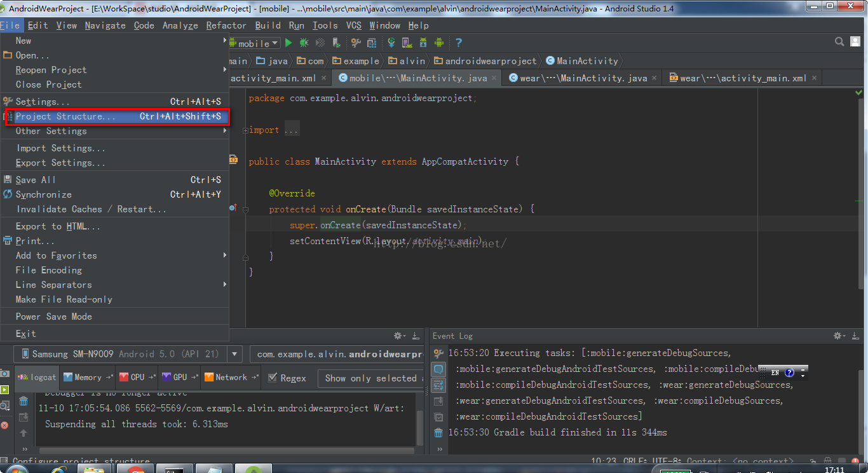Viewport: 868px width, 473px height.
Task: Open the Help question mark icon
Action: (x=458, y=43)
